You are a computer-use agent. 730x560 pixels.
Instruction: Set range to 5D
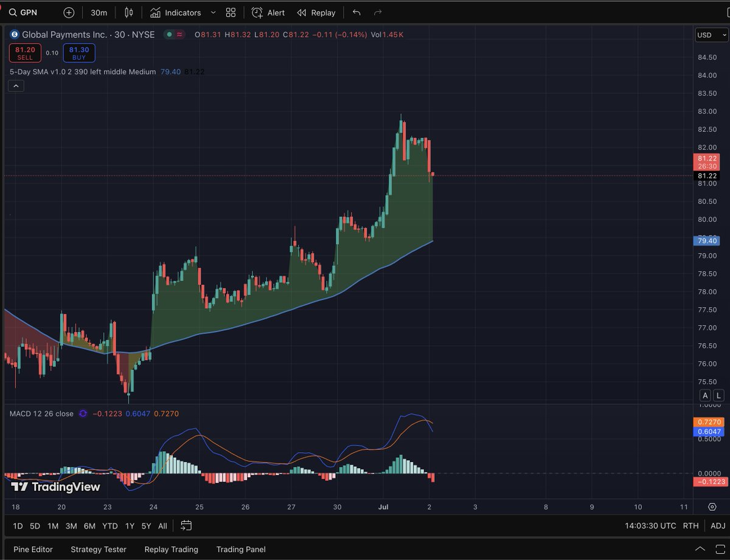(x=35, y=526)
